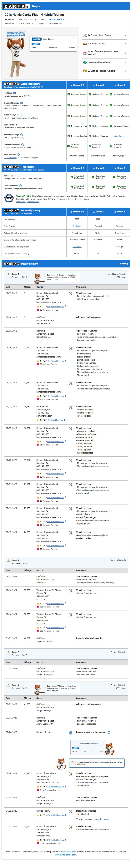Open the Glossary link in Detailed History
131x868 pixels.
[124, 263]
